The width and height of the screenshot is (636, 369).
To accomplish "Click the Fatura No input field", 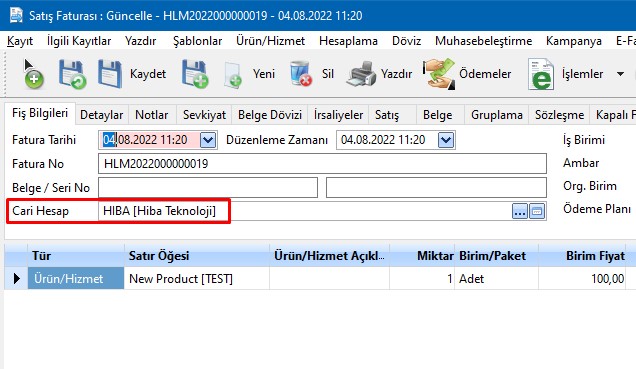I will coord(322,164).
